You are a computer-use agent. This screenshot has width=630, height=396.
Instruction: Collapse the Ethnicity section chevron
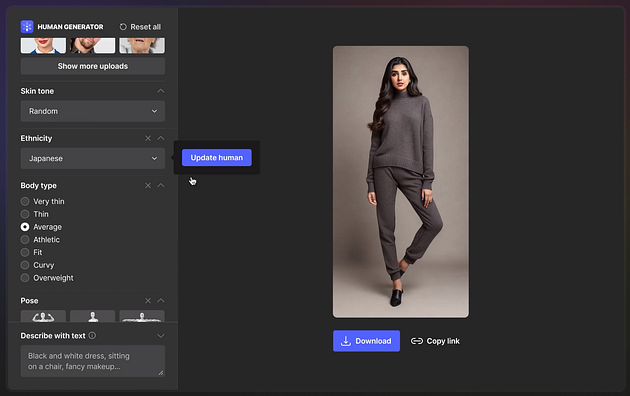(x=161, y=138)
